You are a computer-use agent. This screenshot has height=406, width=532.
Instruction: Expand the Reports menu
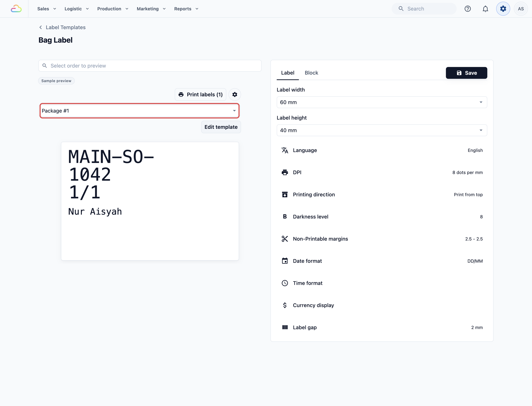coord(186,9)
